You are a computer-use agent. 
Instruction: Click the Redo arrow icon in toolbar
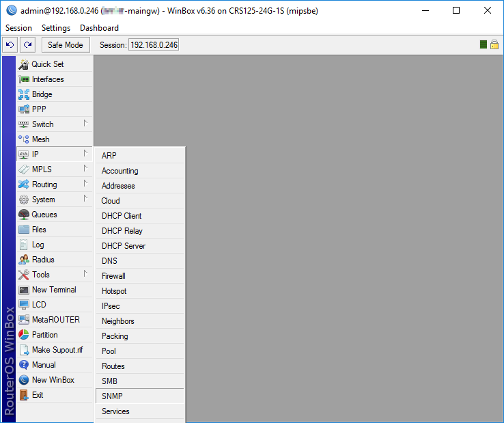pyautogui.click(x=27, y=44)
